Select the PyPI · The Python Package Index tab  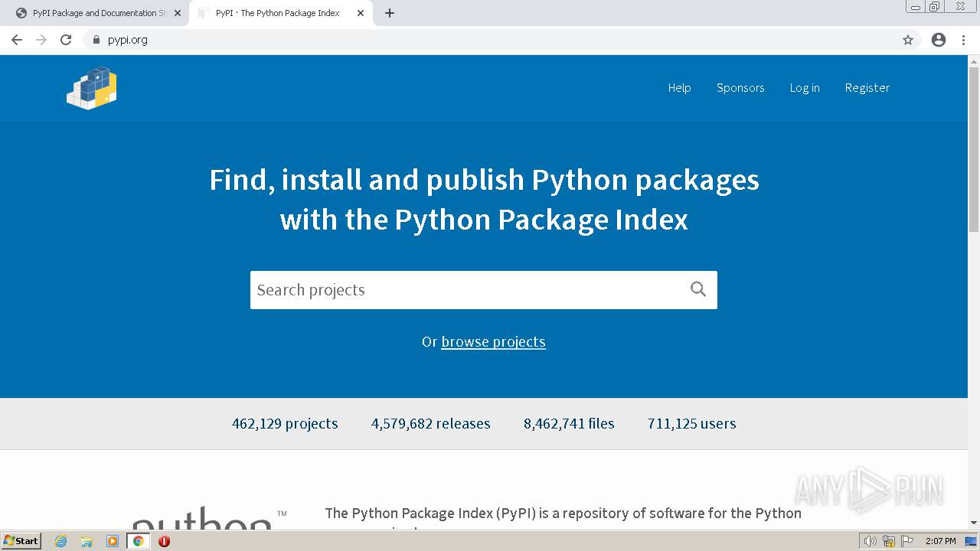280,13
